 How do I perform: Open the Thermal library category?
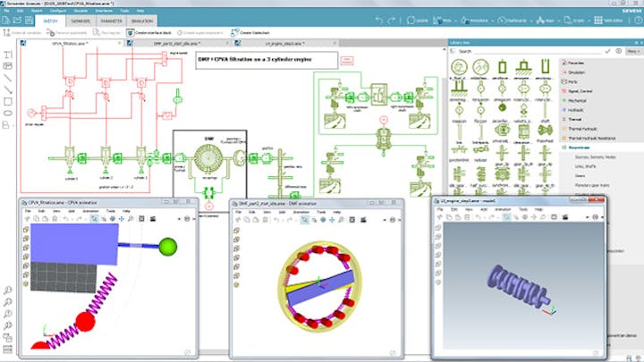[x=574, y=120]
